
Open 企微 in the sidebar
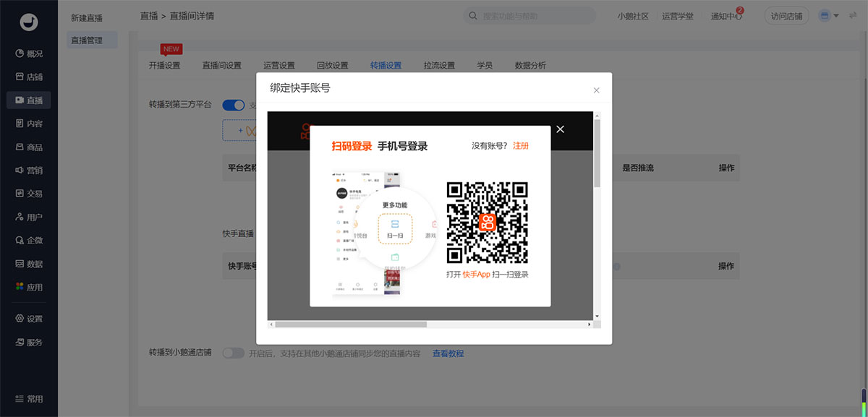point(29,241)
